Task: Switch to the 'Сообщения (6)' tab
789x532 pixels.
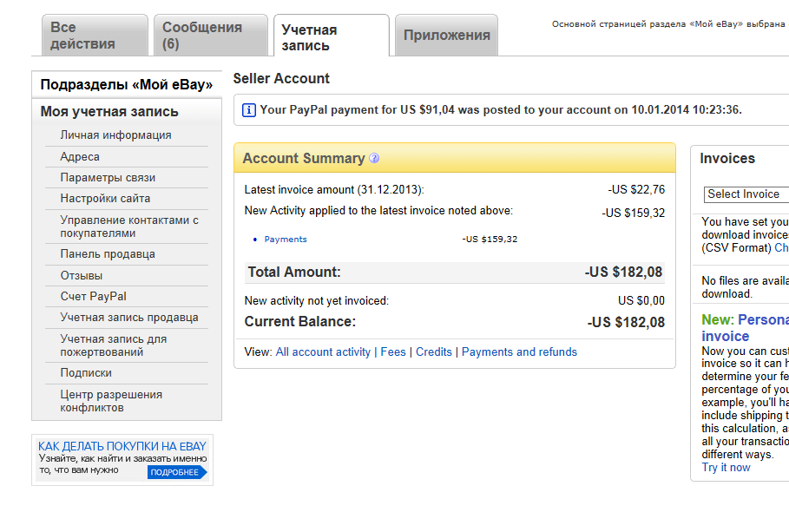Action: click(x=211, y=36)
